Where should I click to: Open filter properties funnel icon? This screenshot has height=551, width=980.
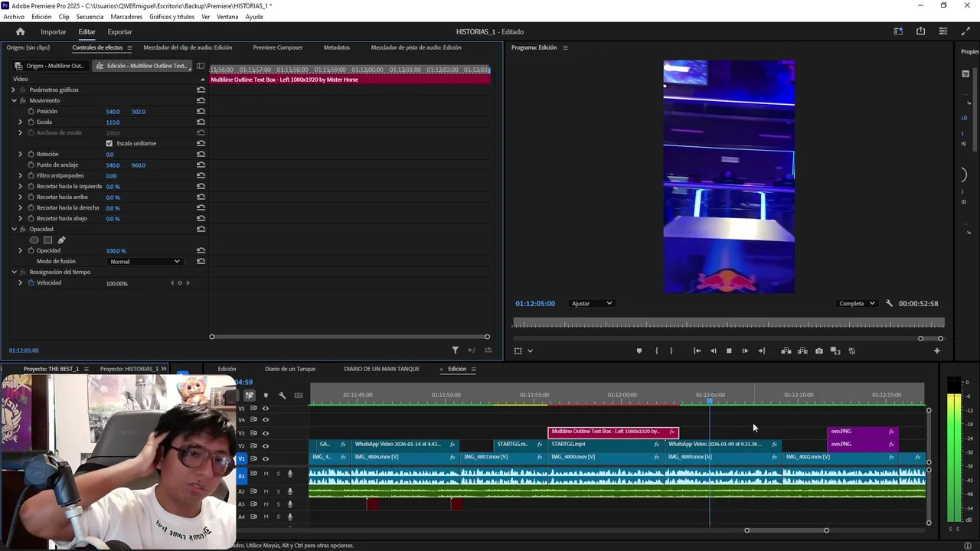[x=455, y=350]
